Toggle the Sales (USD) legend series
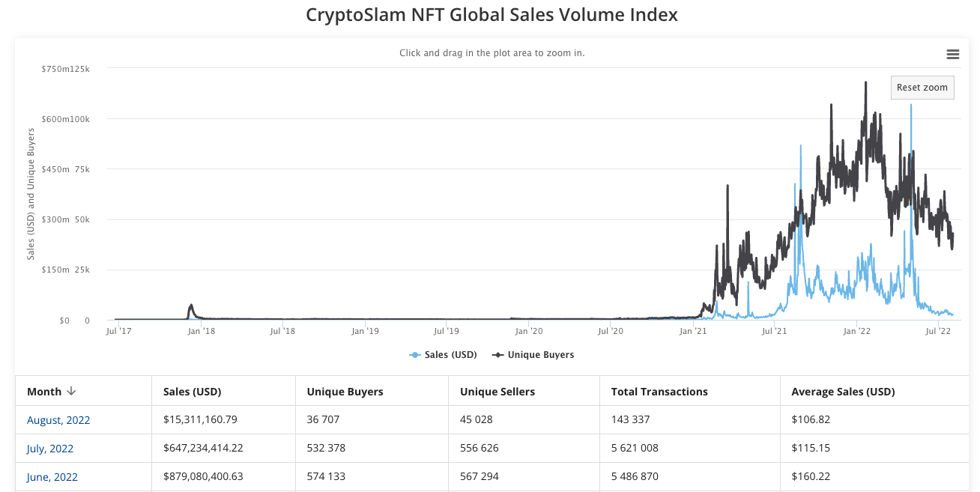The height and width of the screenshot is (492, 980). pyautogui.click(x=450, y=355)
